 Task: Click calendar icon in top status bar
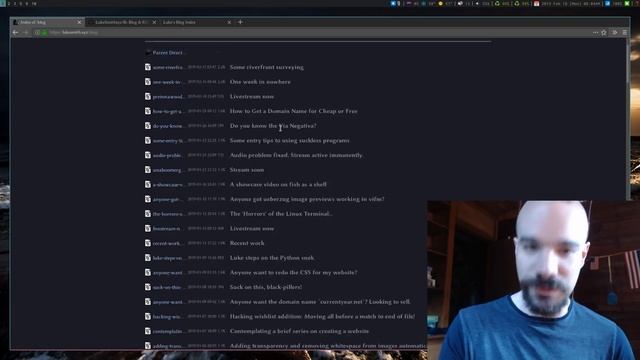[x=537, y=3]
